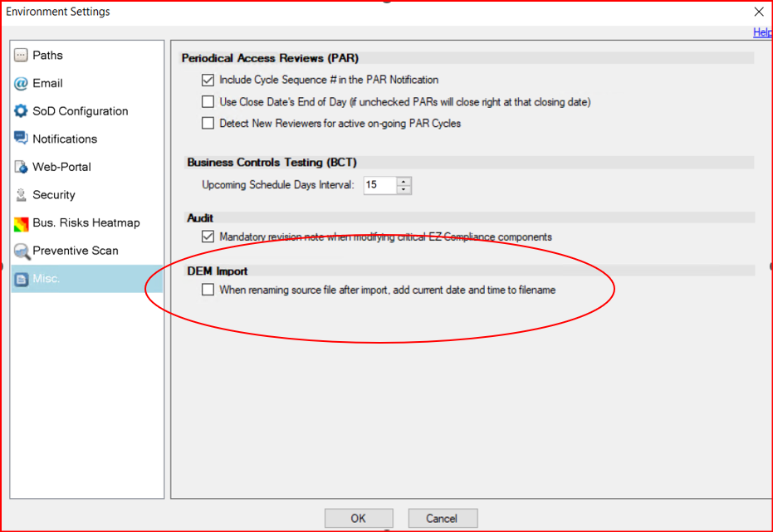The image size is (773, 532).
Task: Select the Misc. settings category
Action: tap(46, 279)
